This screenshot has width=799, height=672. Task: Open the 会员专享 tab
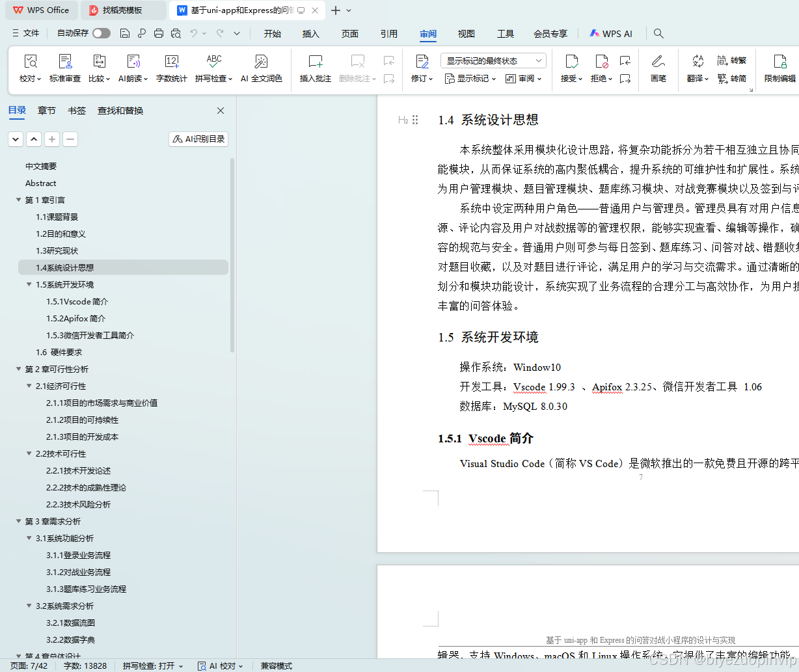pyautogui.click(x=550, y=34)
